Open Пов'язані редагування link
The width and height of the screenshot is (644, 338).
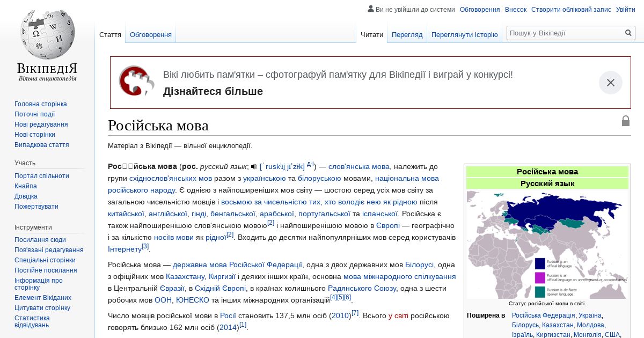point(49,250)
